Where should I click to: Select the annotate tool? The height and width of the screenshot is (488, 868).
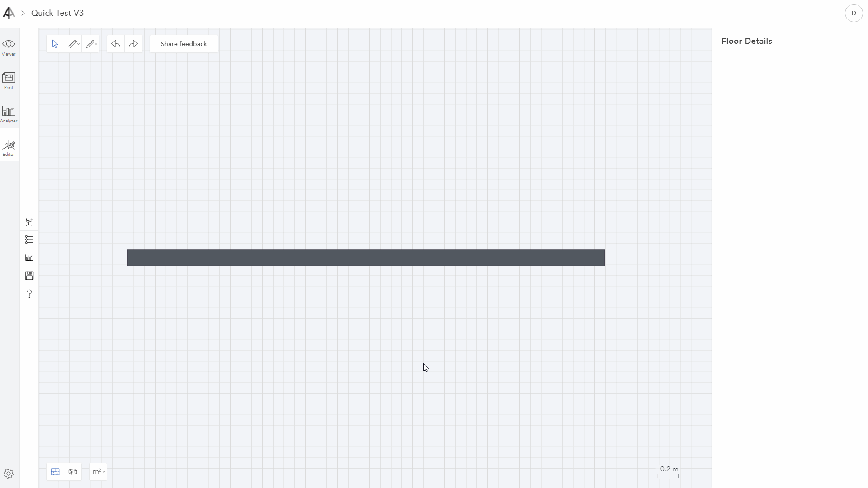[x=92, y=43]
